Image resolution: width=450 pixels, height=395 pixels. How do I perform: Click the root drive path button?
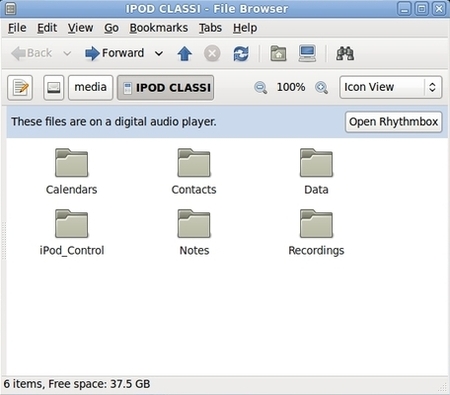tap(53, 88)
